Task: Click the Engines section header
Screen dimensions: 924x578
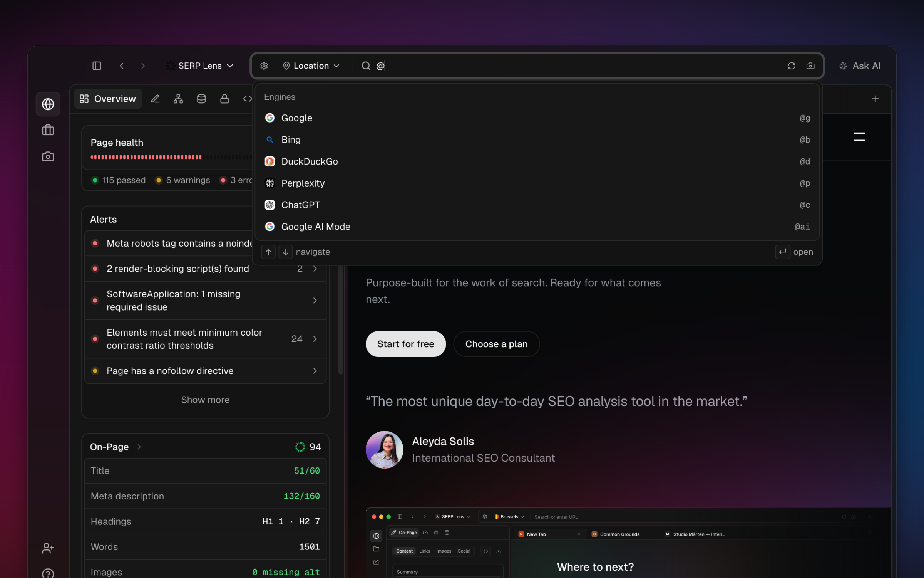Action: (x=280, y=97)
